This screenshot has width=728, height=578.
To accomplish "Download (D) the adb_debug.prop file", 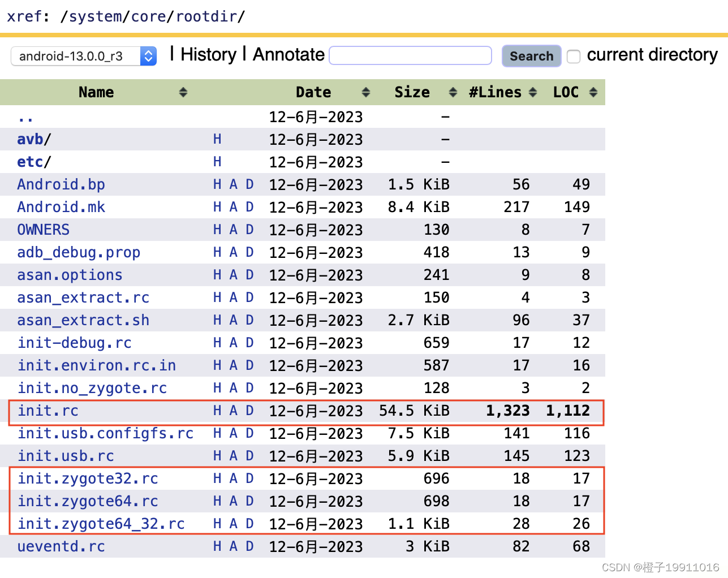I will [x=249, y=252].
